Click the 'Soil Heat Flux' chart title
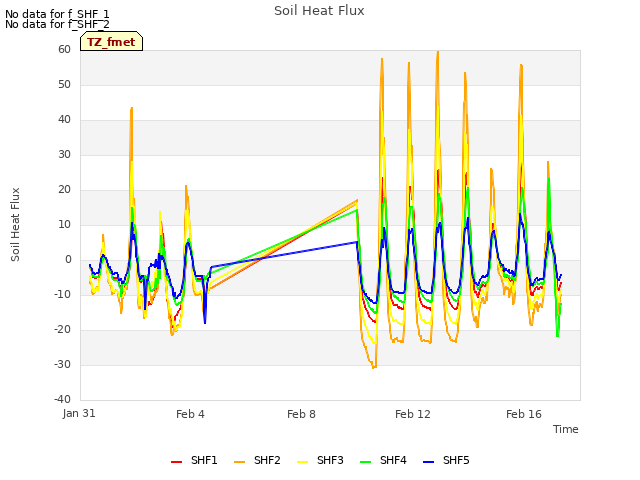The width and height of the screenshot is (640, 480). (319, 11)
